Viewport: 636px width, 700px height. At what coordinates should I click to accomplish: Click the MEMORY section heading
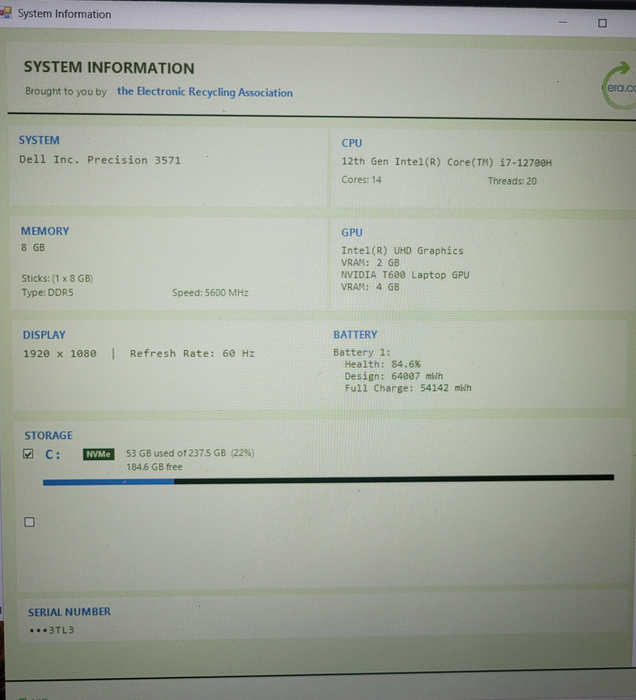(x=45, y=231)
